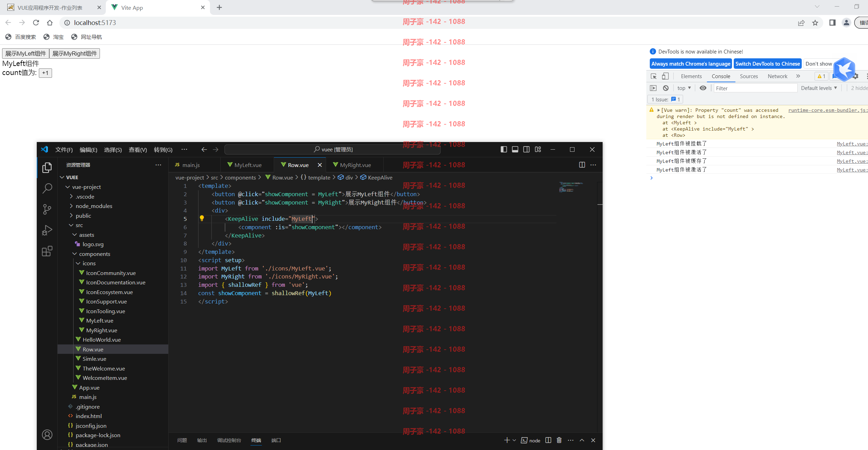Image resolution: width=868 pixels, height=450 pixels.
Task: Click the 展示MyLeft组件 button
Action: tap(26, 53)
